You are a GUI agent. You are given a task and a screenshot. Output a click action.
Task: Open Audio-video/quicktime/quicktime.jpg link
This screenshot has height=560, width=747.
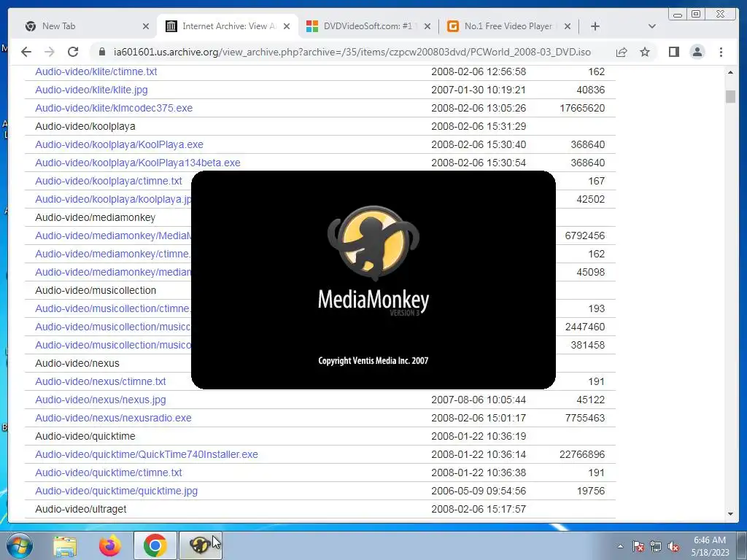[x=116, y=491]
